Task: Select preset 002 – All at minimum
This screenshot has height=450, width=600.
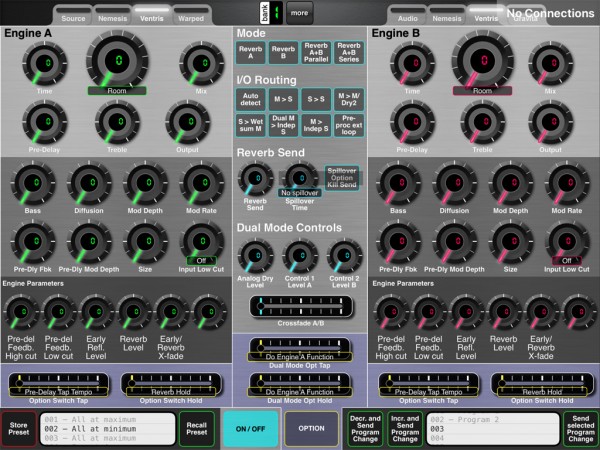Action: point(108,429)
